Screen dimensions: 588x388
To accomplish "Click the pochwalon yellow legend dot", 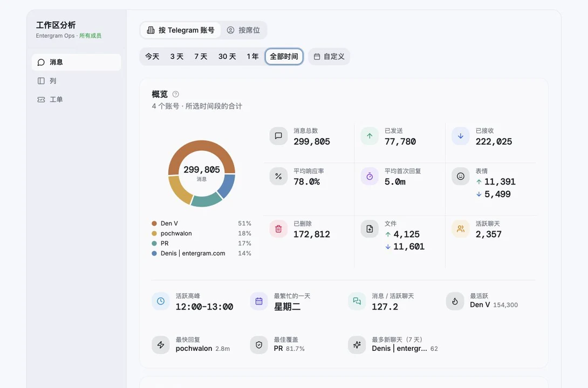I will [x=154, y=233].
